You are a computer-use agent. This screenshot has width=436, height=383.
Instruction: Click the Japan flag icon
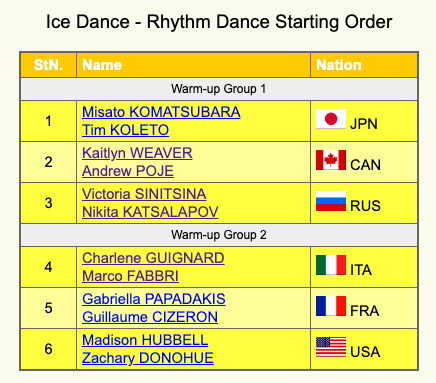click(331, 119)
